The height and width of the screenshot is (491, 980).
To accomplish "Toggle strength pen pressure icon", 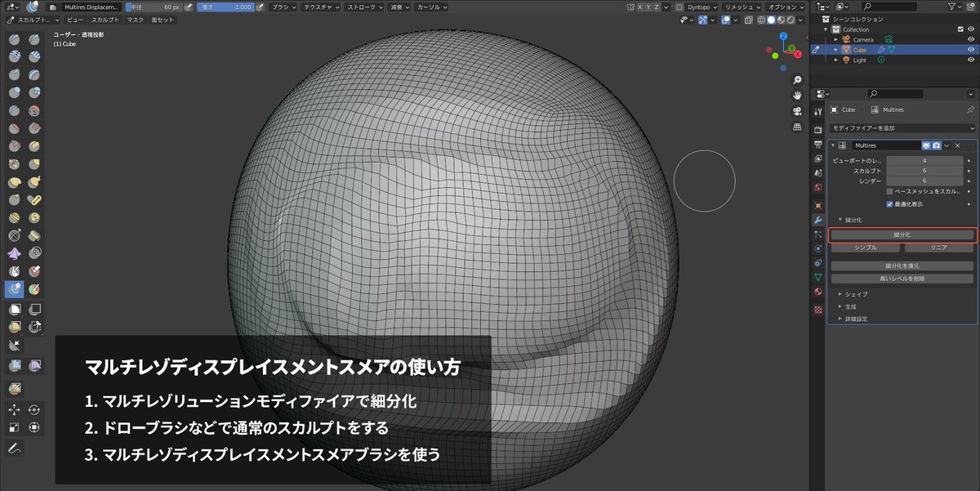I will tap(261, 7).
